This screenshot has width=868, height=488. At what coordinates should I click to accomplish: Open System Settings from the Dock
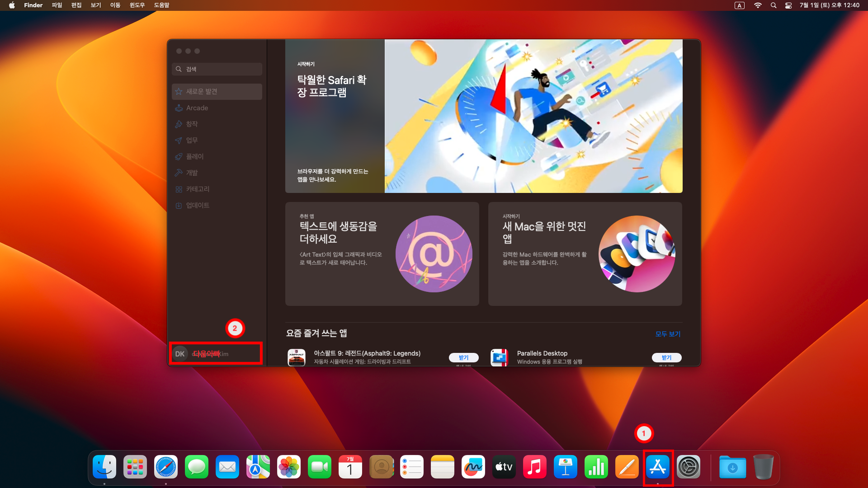(x=689, y=467)
